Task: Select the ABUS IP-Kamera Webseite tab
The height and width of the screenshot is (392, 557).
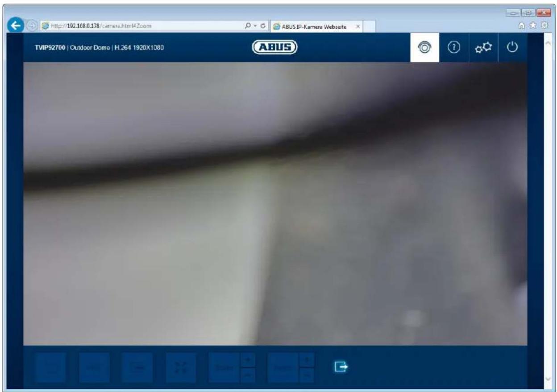Action: tap(317, 27)
